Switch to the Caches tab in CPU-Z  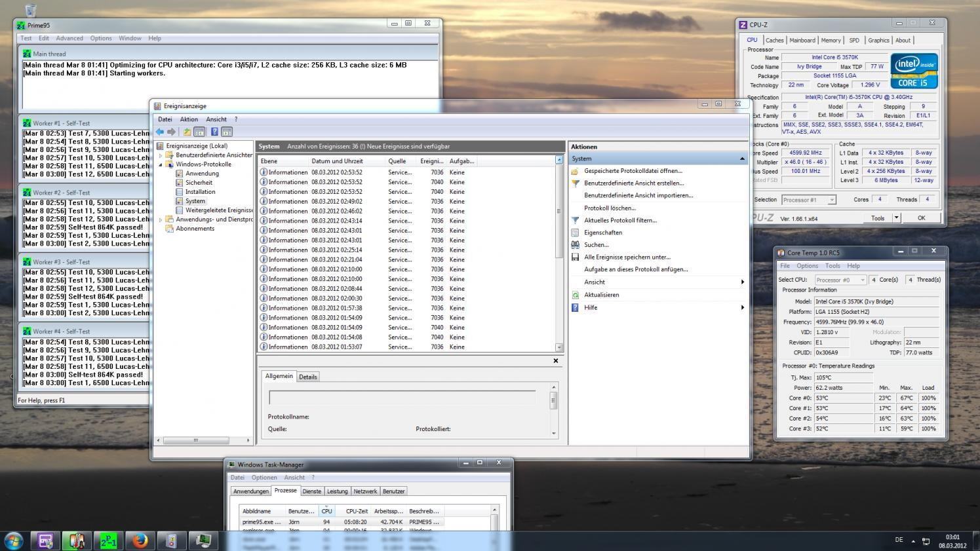(774, 40)
